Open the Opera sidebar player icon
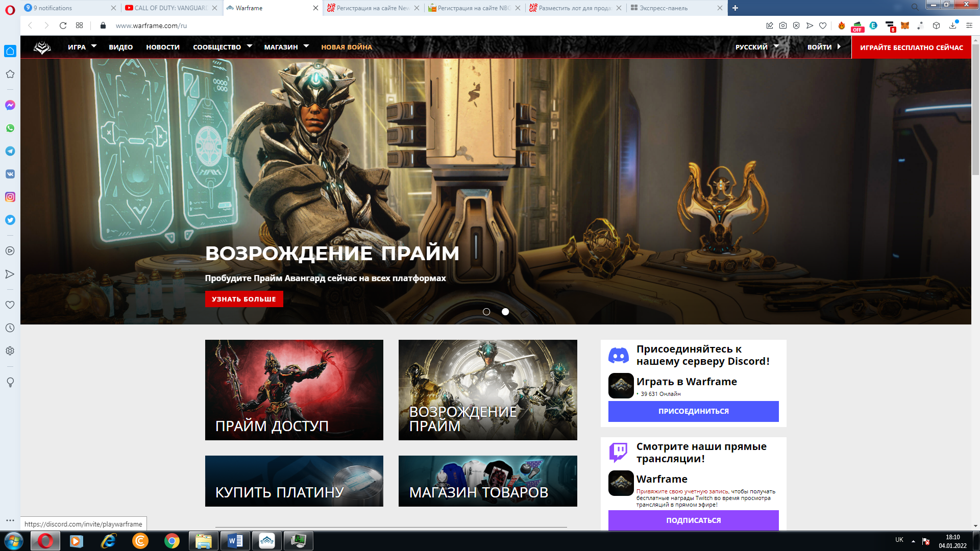The image size is (980, 551). (x=10, y=251)
